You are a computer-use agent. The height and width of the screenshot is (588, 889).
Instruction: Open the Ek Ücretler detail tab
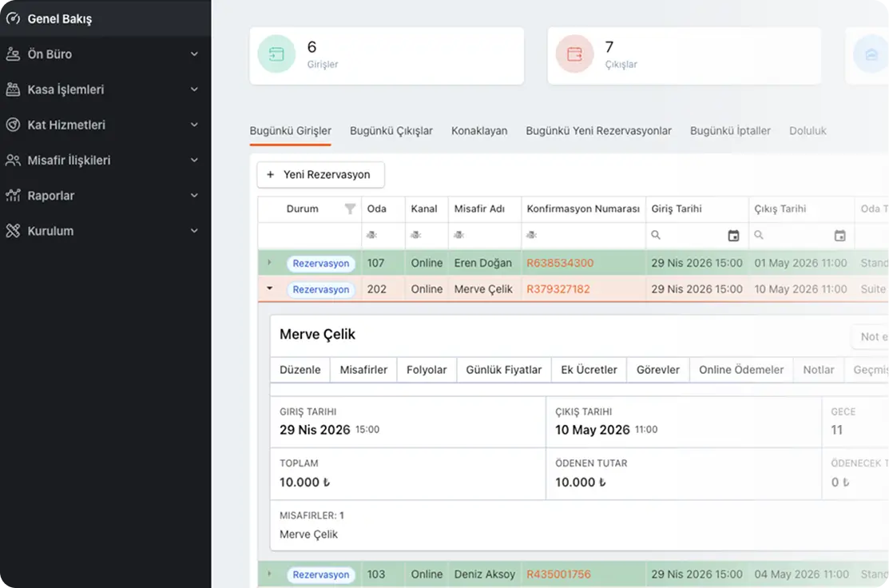[x=589, y=370]
